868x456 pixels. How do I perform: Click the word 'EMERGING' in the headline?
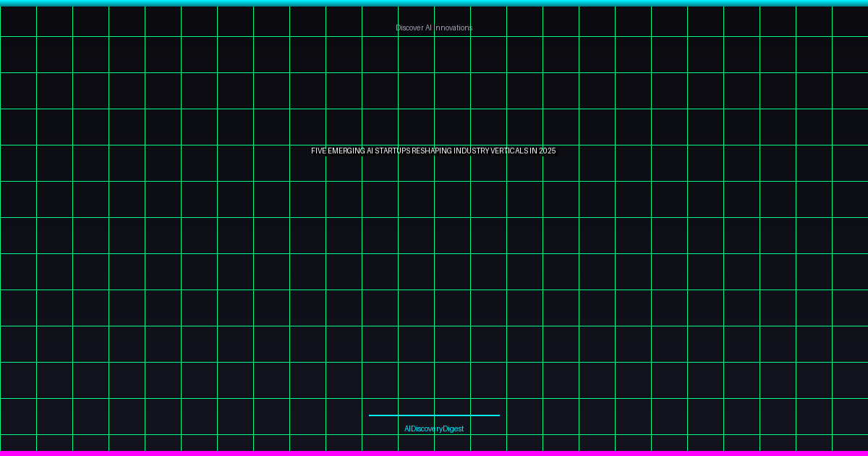click(x=346, y=151)
